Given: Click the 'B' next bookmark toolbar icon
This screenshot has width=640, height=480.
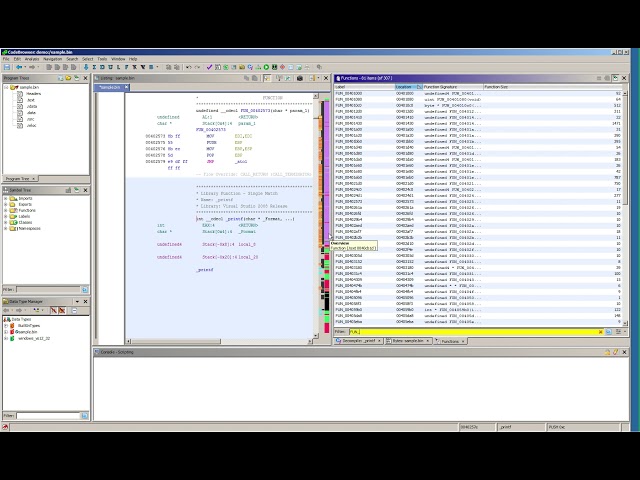Looking at the screenshot, I should pyautogui.click(x=151, y=67).
